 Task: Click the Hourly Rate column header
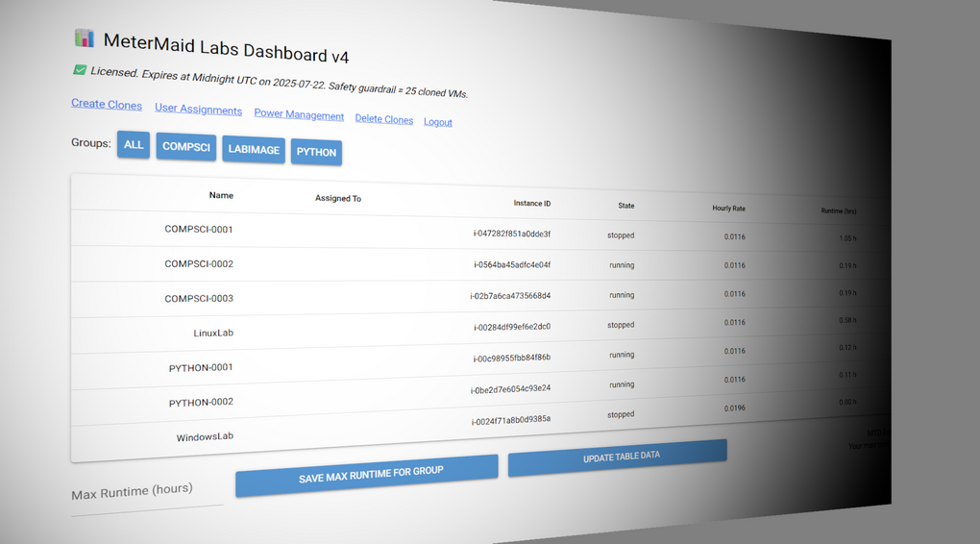pyautogui.click(x=728, y=208)
